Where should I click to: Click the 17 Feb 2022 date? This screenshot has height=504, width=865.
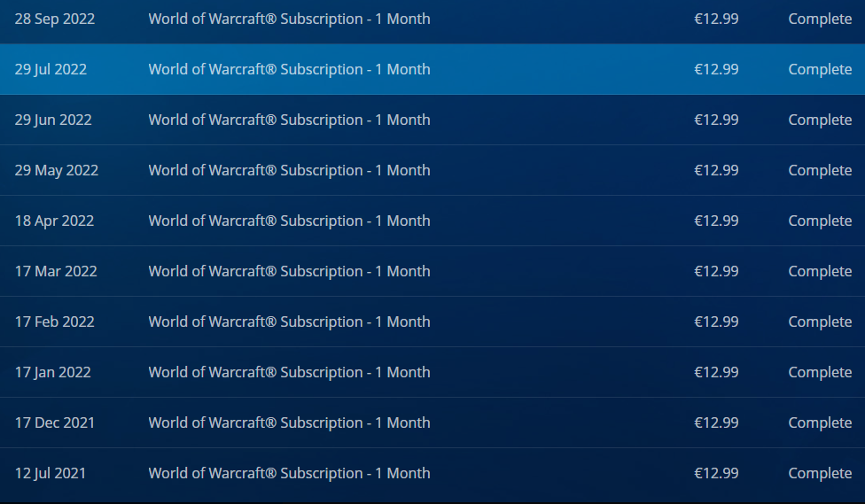tap(55, 322)
